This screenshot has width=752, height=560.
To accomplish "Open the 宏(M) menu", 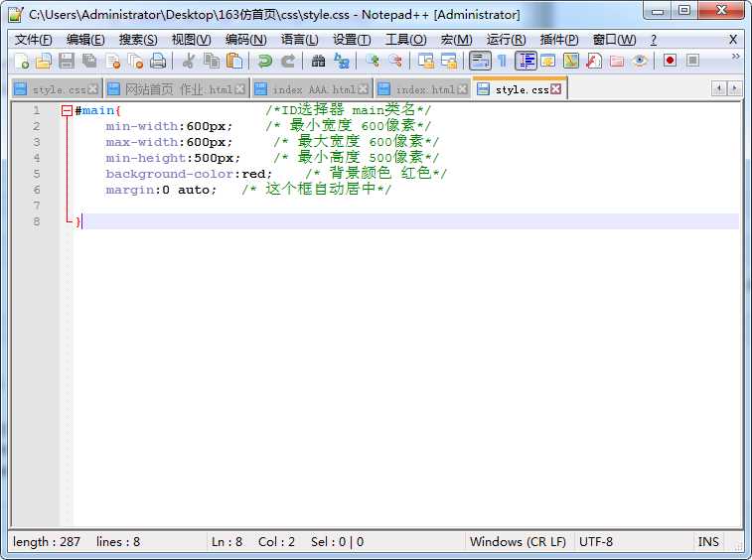I will pos(456,40).
